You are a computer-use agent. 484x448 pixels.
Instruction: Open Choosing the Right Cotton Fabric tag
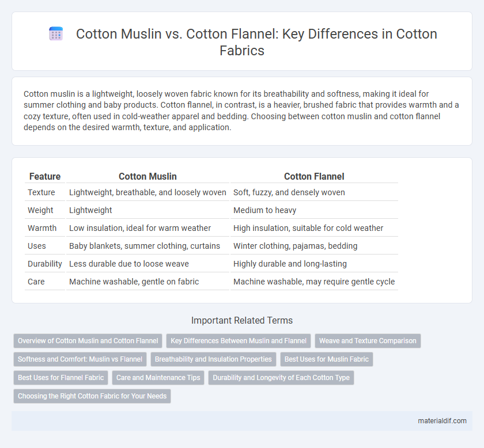[92, 396]
